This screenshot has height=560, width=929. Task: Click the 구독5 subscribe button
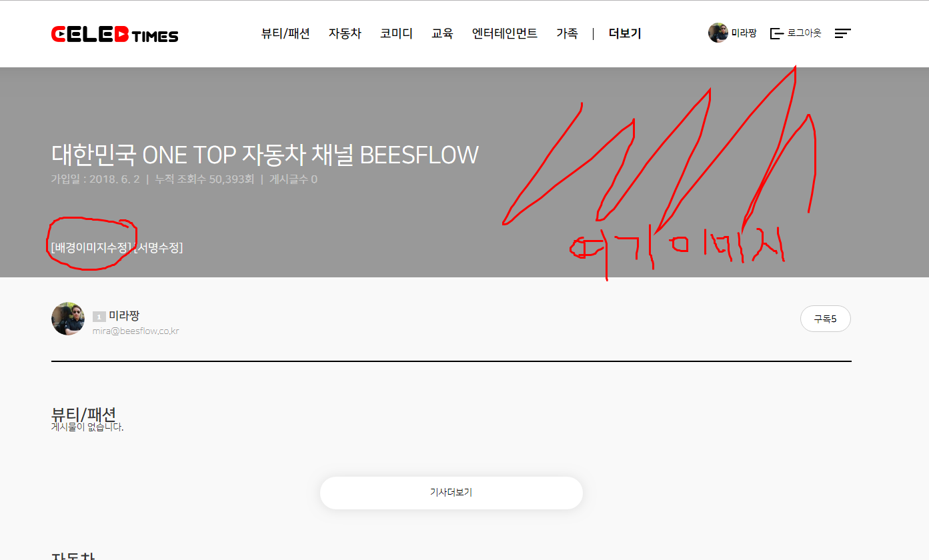coord(826,319)
